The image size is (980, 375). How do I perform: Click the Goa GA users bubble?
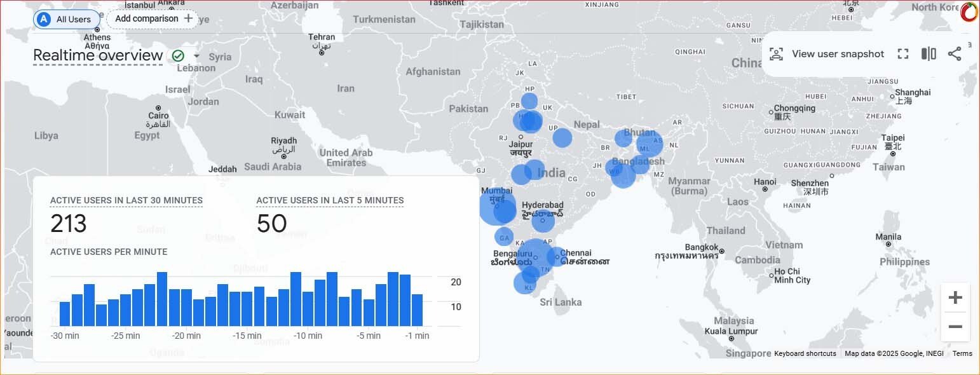click(x=504, y=237)
